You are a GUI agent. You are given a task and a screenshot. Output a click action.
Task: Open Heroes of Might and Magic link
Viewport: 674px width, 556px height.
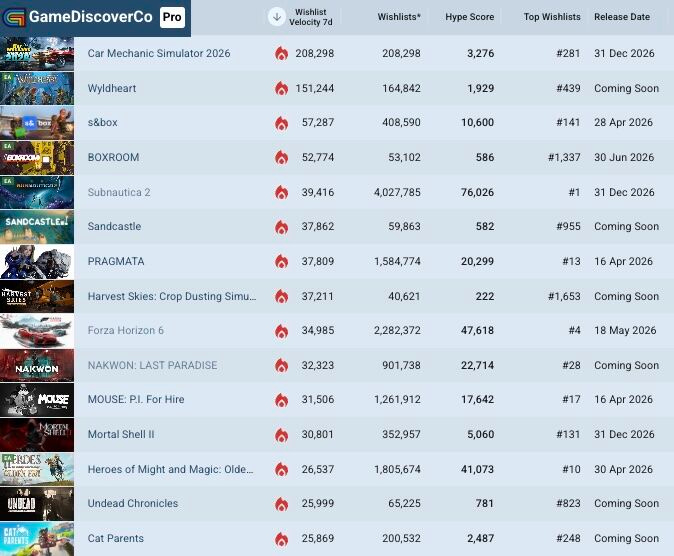click(171, 469)
